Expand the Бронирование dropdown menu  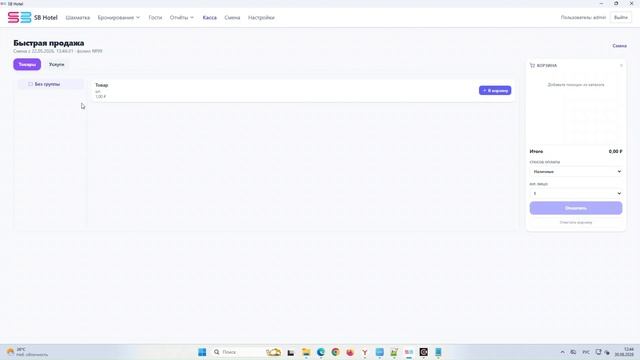coord(118,18)
